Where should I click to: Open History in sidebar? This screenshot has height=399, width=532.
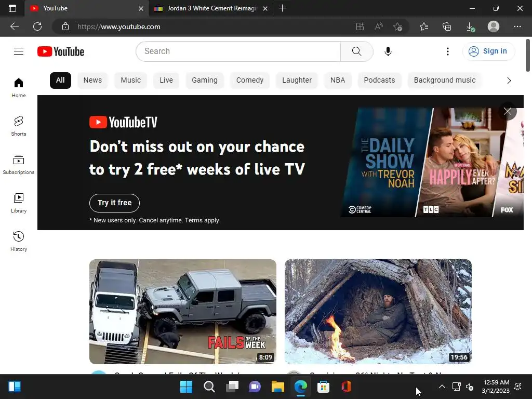[19, 241]
